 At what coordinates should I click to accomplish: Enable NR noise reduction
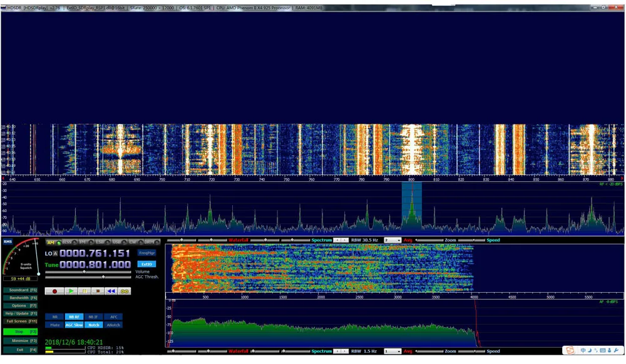click(x=54, y=317)
